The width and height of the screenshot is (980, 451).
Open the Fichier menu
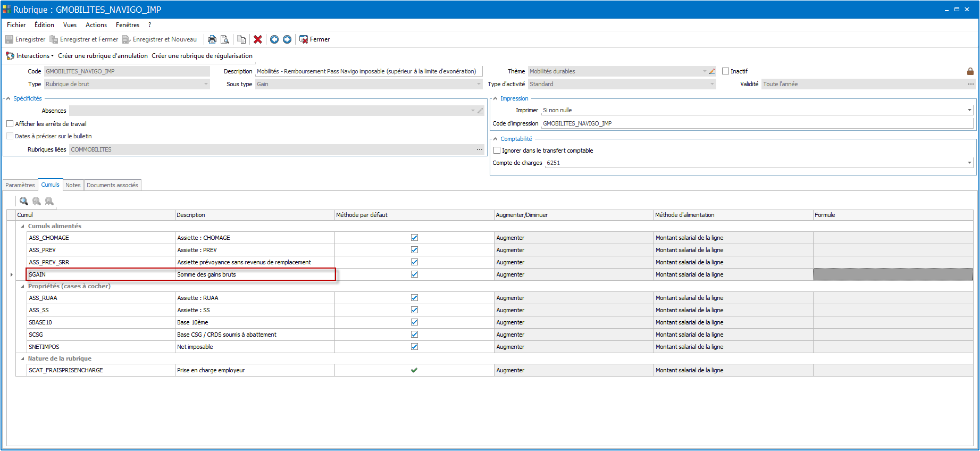click(16, 25)
